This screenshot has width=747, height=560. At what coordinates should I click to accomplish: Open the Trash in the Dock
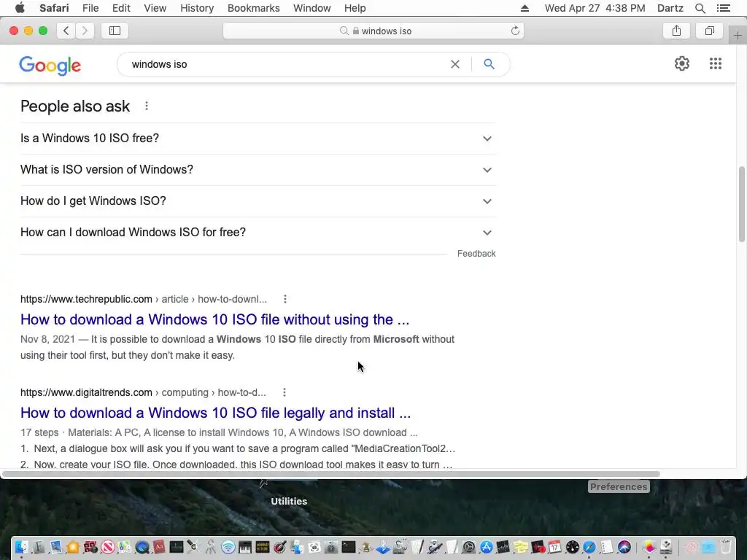coord(726,547)
